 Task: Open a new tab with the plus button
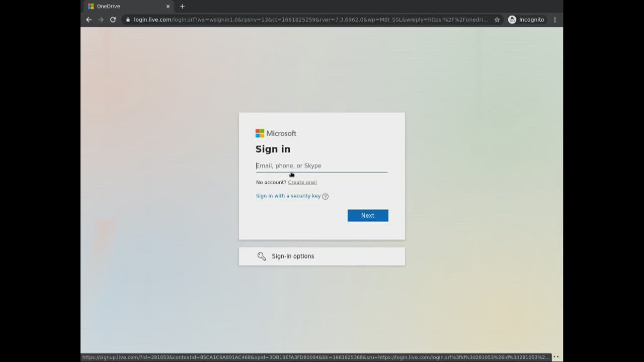point(182,6)
